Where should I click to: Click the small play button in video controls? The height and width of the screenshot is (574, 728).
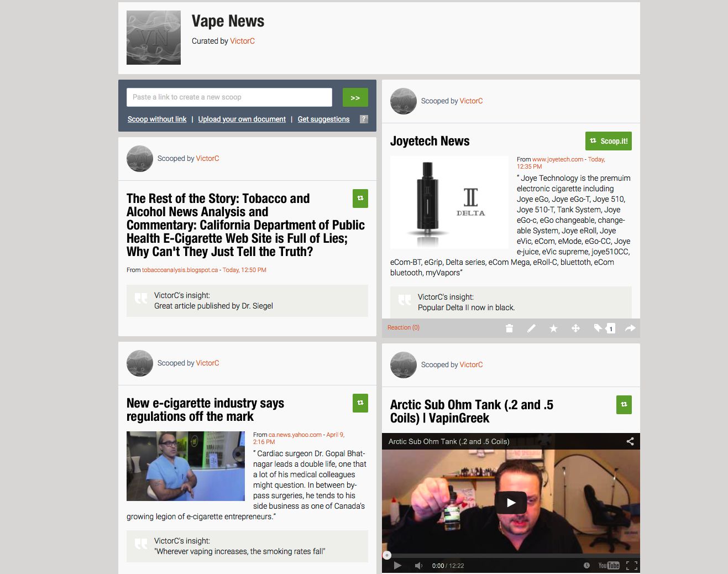tap(397, 566)
